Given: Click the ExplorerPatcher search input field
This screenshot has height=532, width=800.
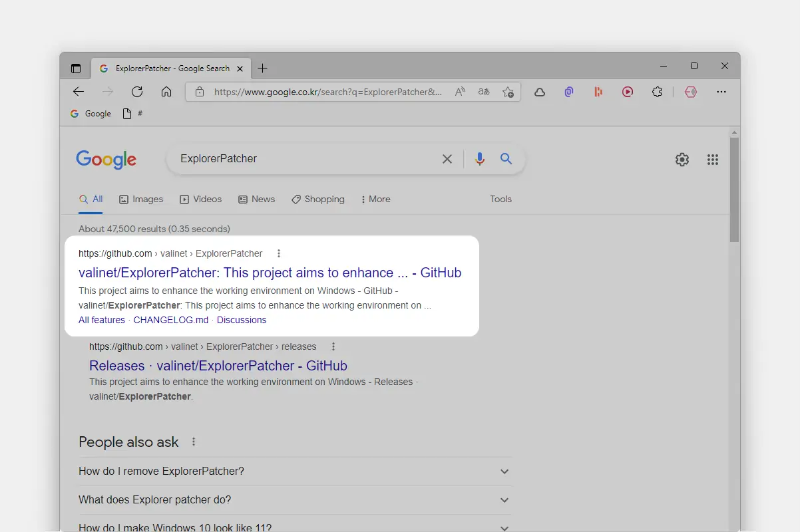Looking at the screenshot, I should [300, 159].
